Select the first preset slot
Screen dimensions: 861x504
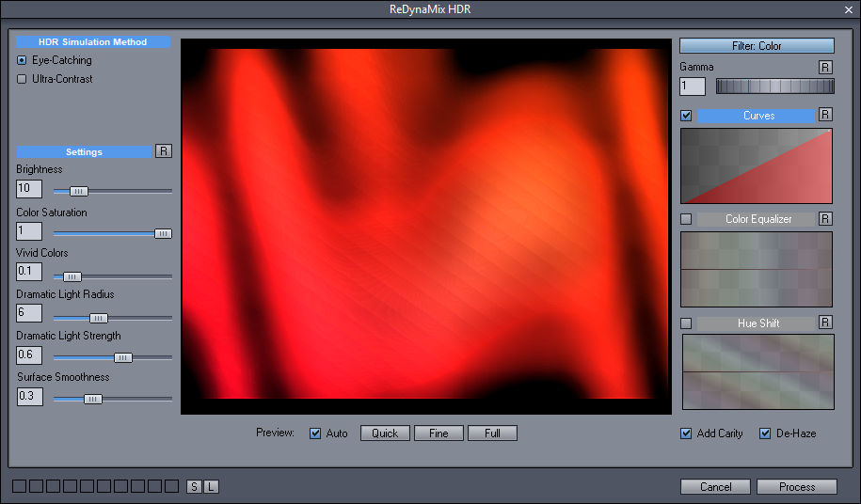(19, 486)
